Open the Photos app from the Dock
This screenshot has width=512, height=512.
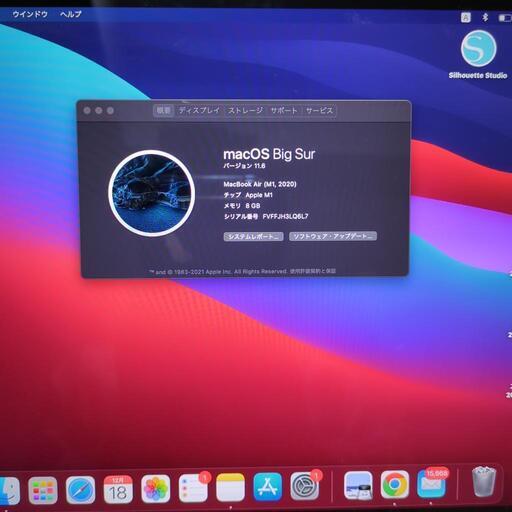[x=155, y=489]
